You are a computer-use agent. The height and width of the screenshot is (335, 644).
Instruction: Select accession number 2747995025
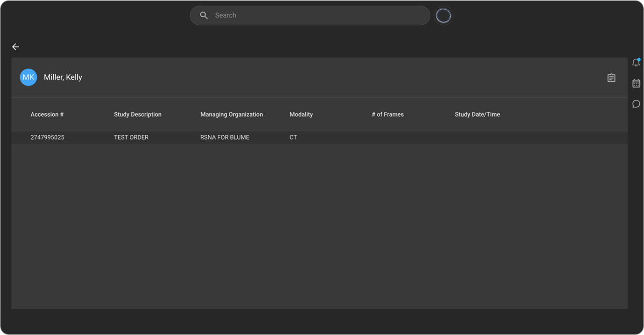(x=47, y=138)
